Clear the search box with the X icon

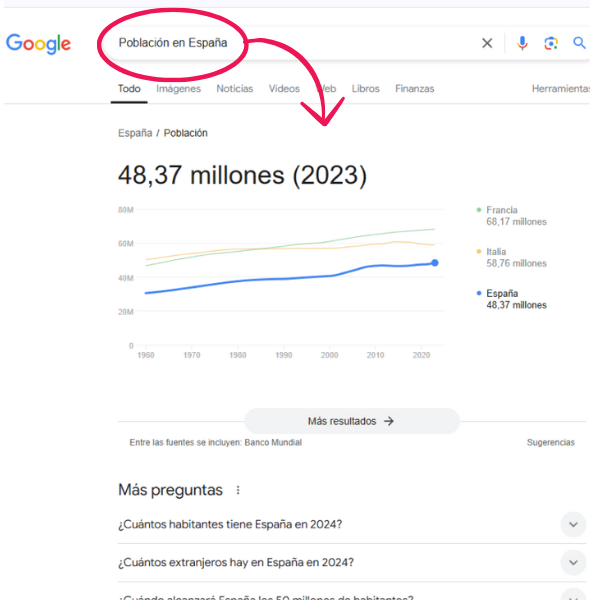coord(487,43)
